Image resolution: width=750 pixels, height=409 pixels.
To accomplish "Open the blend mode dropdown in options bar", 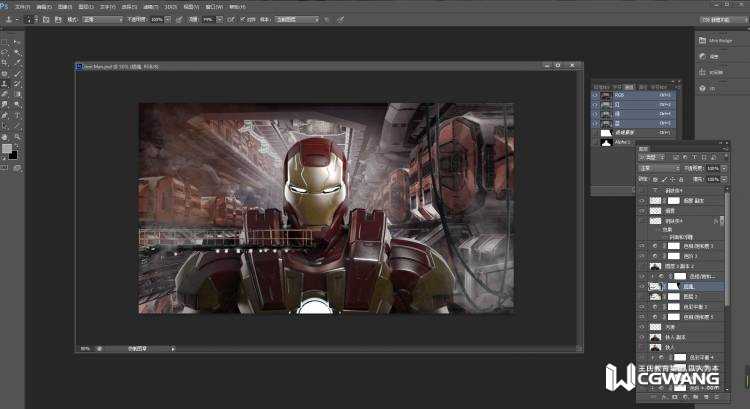I will click(102, 19).
